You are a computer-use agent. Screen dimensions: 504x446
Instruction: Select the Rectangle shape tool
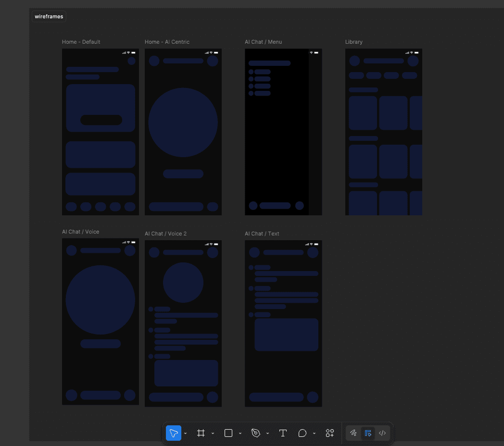228,433
